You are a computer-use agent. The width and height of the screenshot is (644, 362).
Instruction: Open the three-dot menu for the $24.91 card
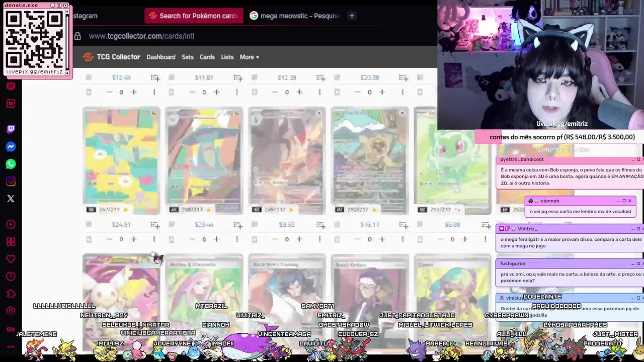pos(154,239)
